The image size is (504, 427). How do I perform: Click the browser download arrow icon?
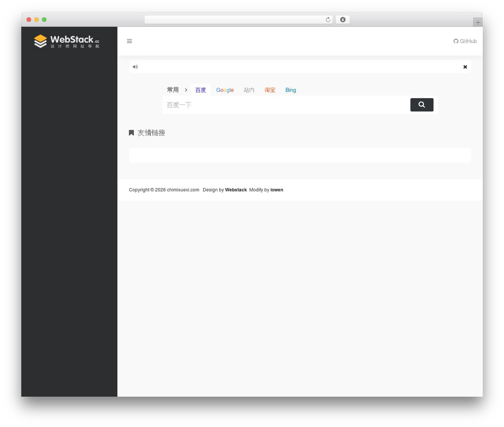click(x=343, y=20)
